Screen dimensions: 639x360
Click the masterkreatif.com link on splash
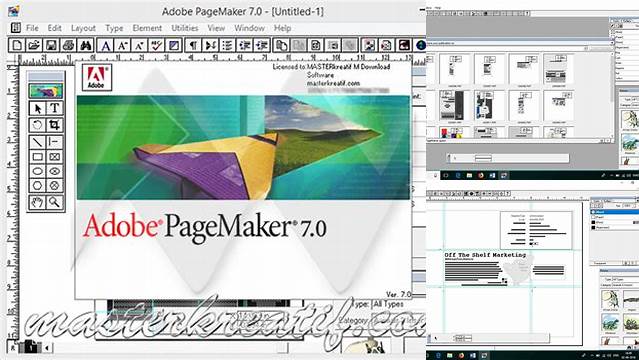pyautogui.click(x=333, y=83)
